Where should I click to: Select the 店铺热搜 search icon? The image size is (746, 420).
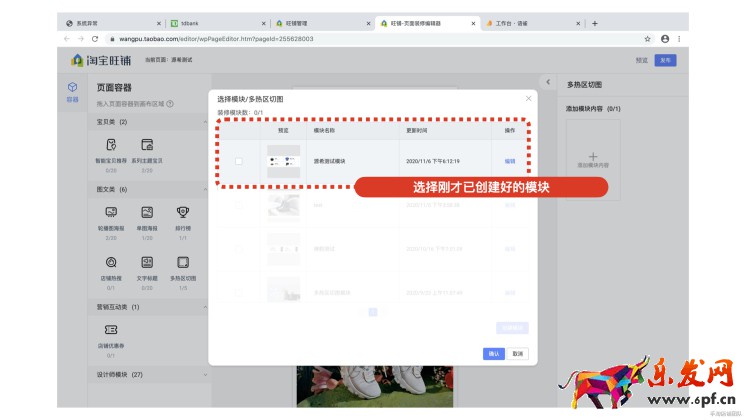click(111, 262)
